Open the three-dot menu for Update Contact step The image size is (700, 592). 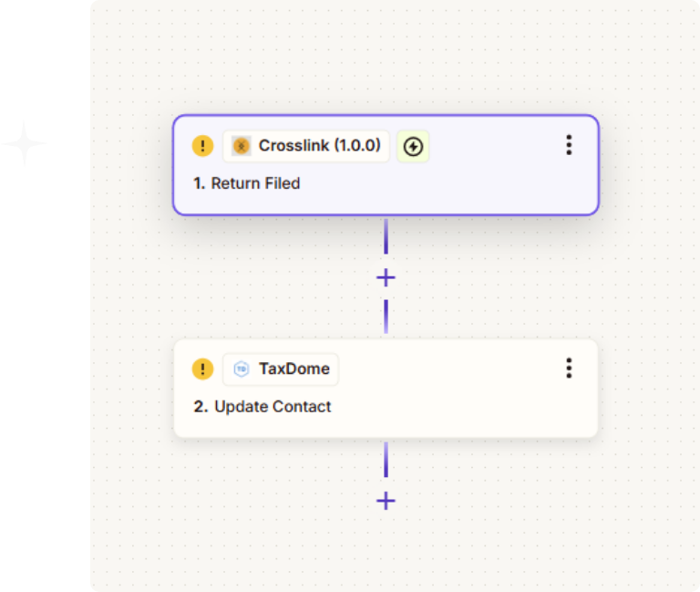(x=569, y=369)
